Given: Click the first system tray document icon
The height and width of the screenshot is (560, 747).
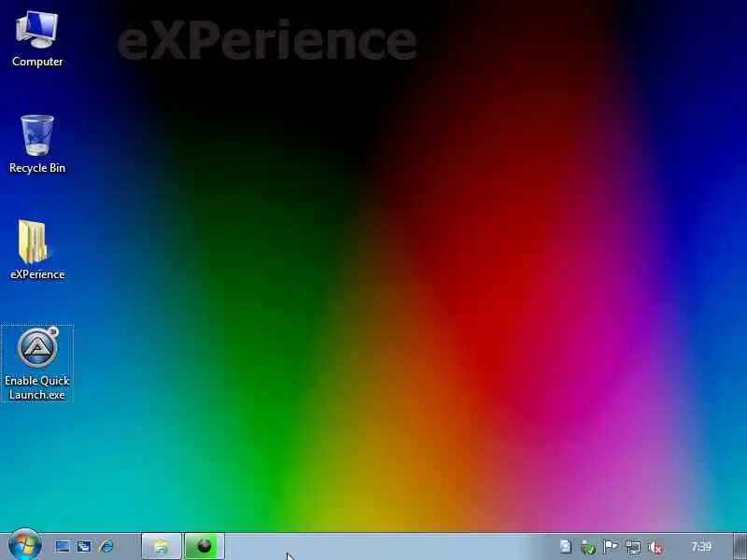Looking at the screenshot, I should pyautogui.click(x=565, y=547).
